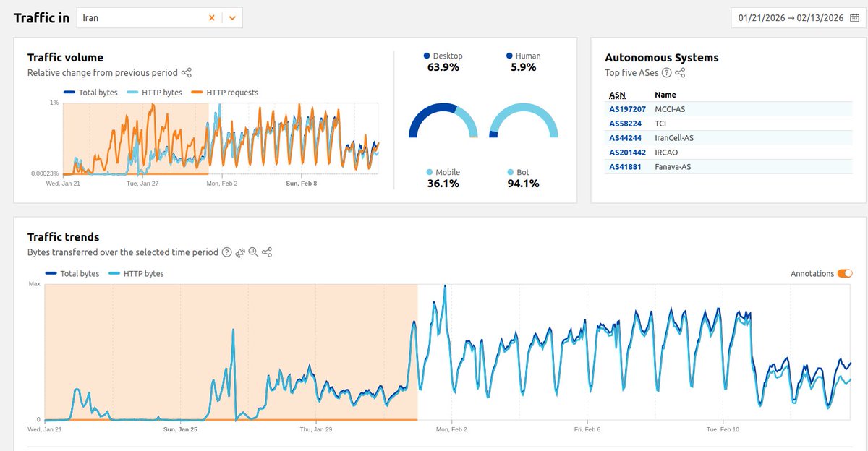Click Sun, Jan 25 on Traffic trends axis
Viewport: 868px width, 451px height.
(180, 429)
